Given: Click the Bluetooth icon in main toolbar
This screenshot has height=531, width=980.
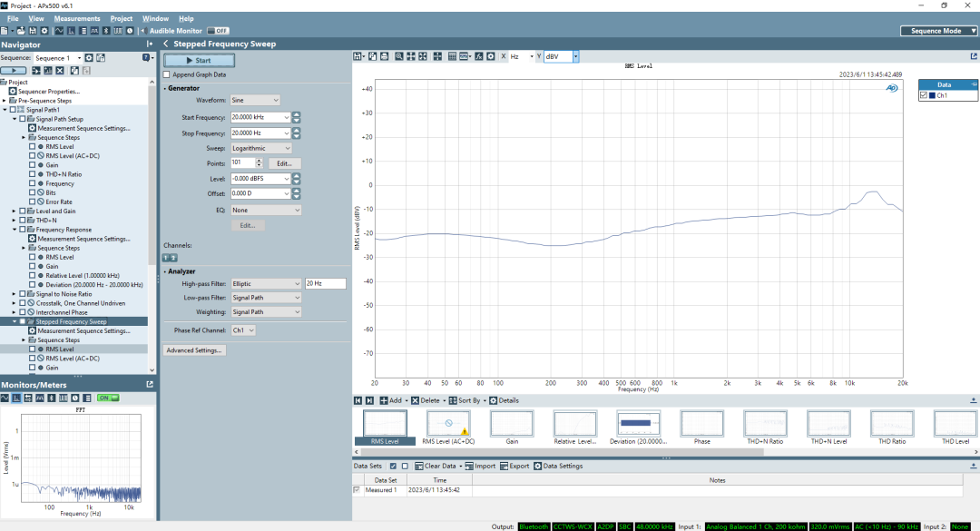Looking at the screenshot, I should click(106, 31).
